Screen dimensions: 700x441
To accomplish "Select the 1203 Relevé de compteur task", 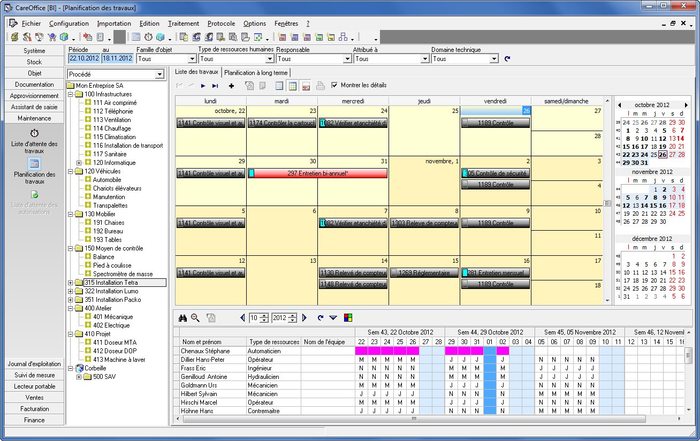I will coord(424,223).
